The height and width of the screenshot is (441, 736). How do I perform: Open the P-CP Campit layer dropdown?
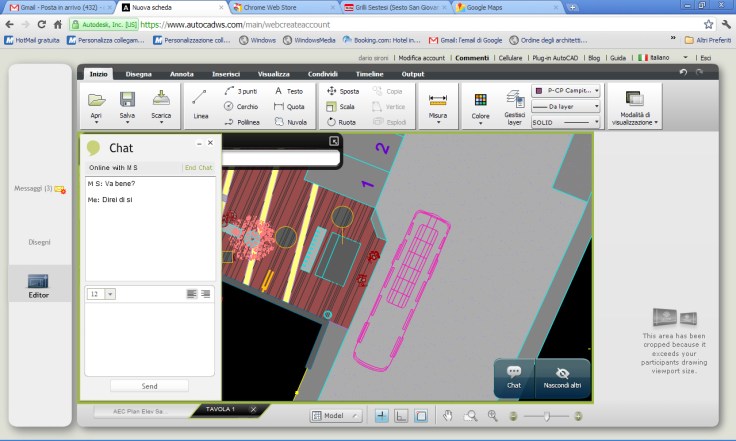pos(566,90)
